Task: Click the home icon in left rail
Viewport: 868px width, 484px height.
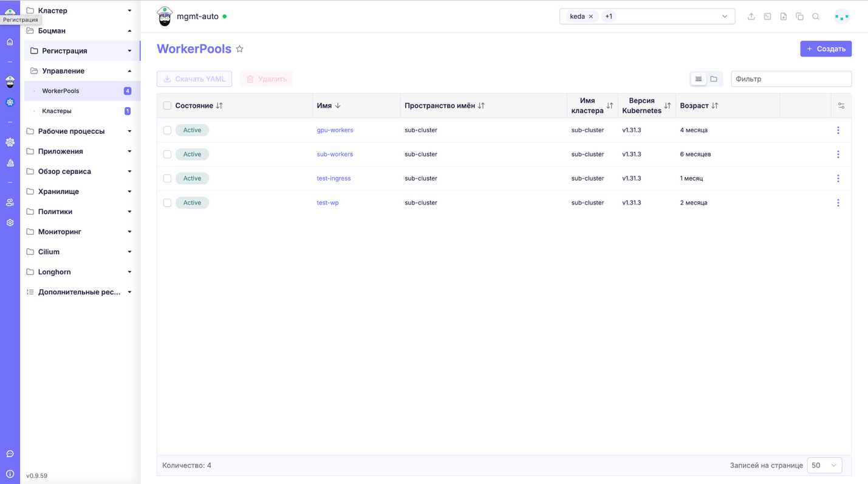Action: [10, 42]
